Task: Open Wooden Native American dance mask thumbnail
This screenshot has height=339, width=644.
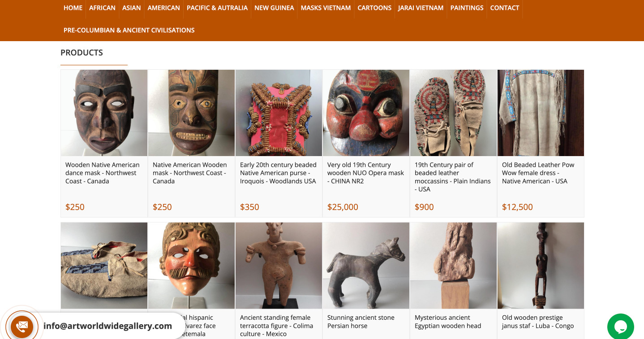Action: (104, 113)
